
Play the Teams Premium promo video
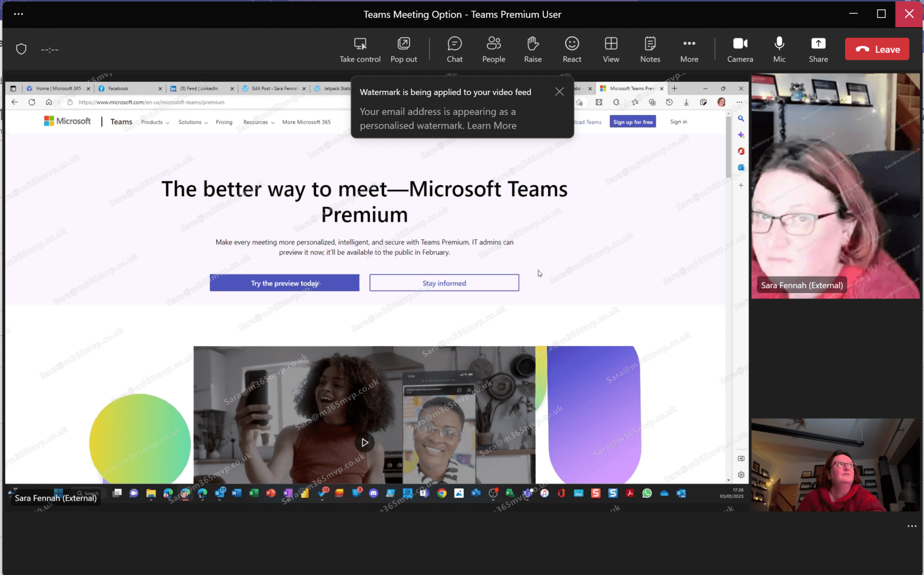pos(365,442)
